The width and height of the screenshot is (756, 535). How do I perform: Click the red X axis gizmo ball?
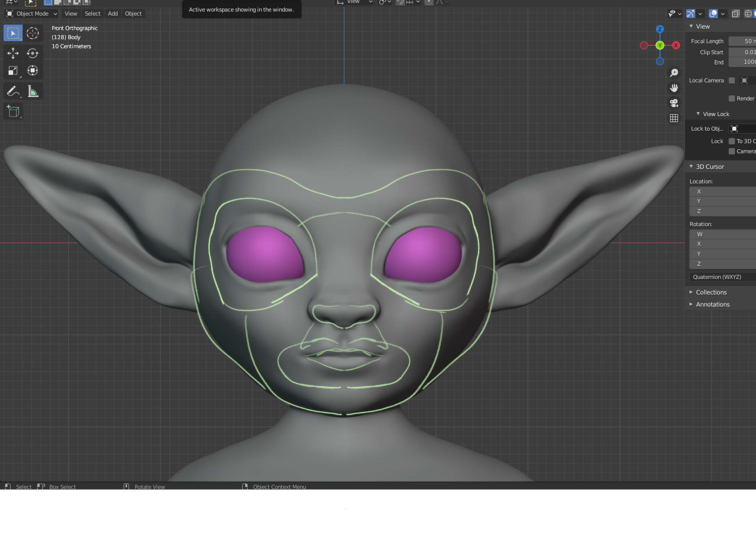(x=676, y=45)
